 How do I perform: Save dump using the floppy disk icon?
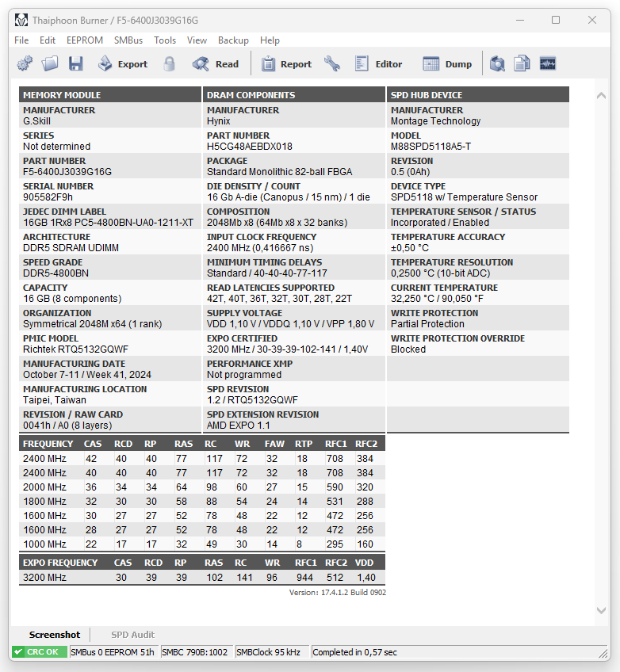click(76, 64)
